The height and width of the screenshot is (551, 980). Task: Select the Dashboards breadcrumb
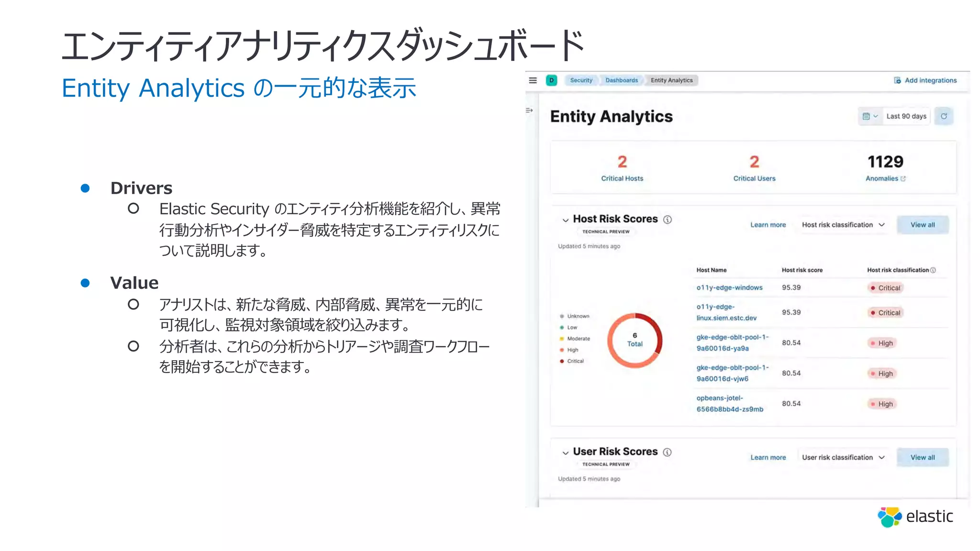(x=622, y=80)
